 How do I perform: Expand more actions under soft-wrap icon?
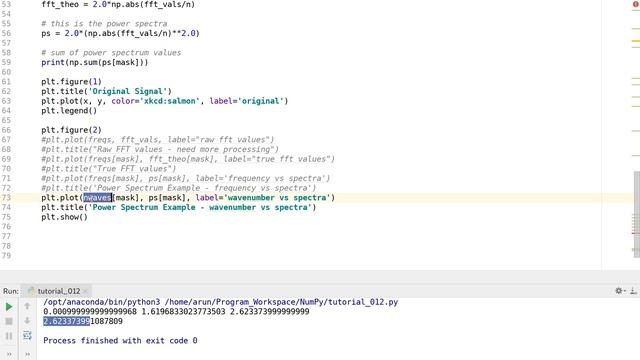pyautogui.click(x=27, y=354)
